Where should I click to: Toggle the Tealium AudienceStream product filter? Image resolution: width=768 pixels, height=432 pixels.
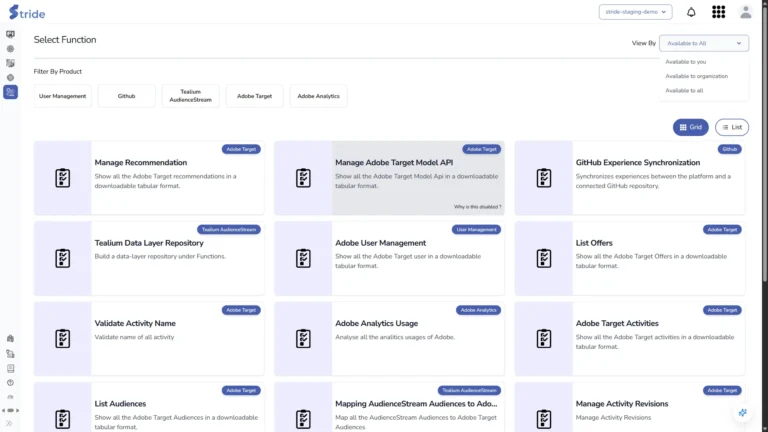tap(191, 96)
